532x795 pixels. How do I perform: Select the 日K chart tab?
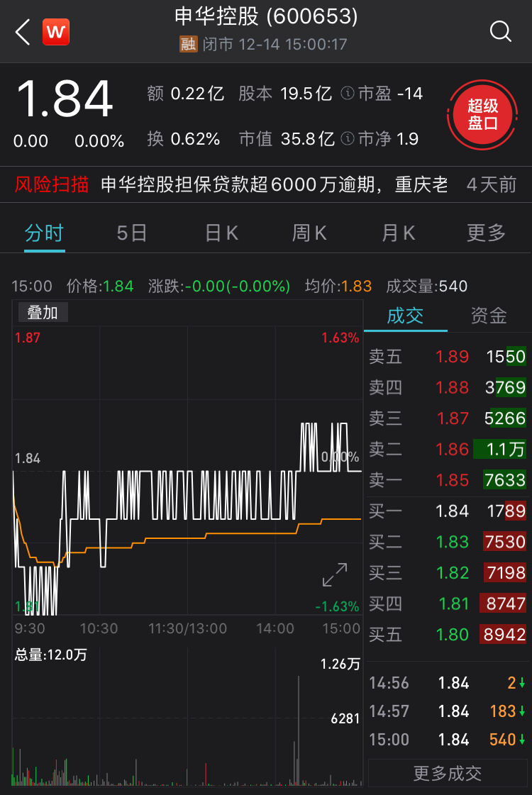point(221,233)
